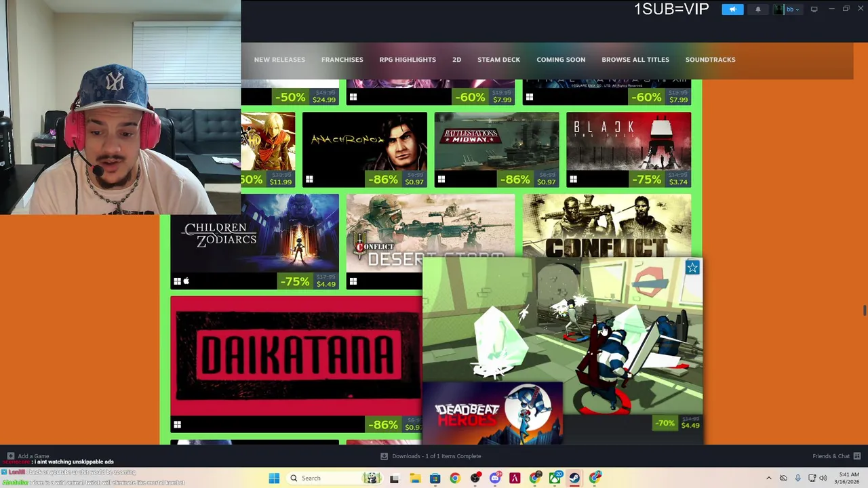Click Windows icon under Anachronox tile
This screenshot has height=488, width=868.
309,180
